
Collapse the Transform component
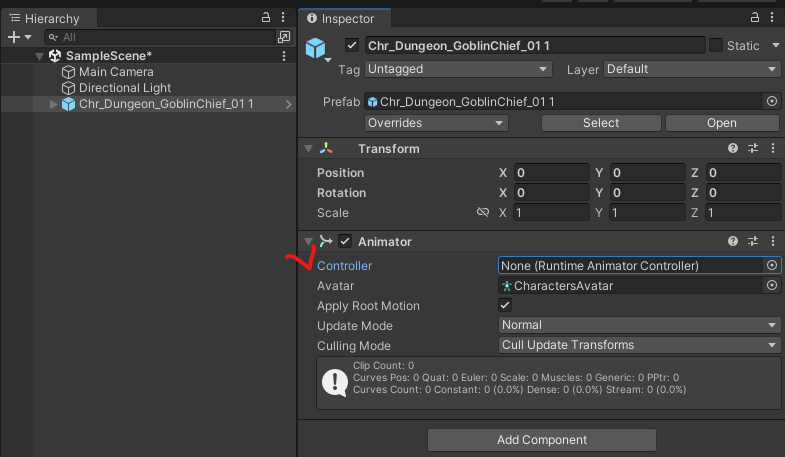pos(308,149)
